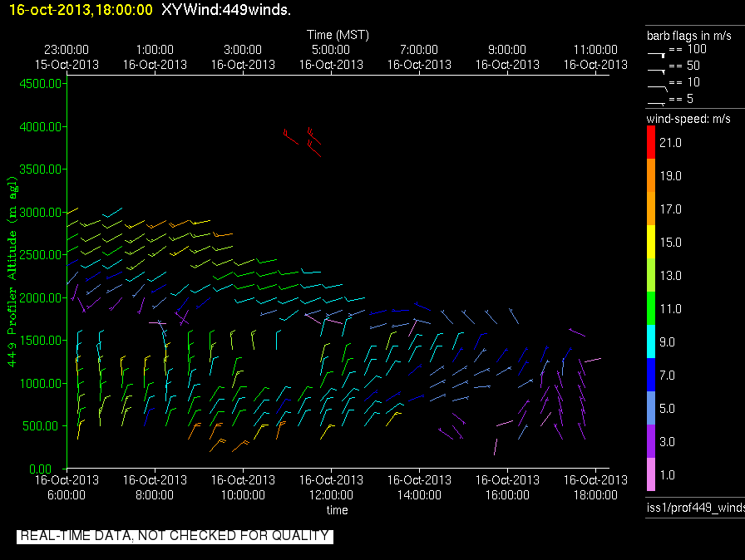This screenshot has height=560, width=745.
Task: Click the '1:00:00' MST top axis tick label
Action: [155, 50]
